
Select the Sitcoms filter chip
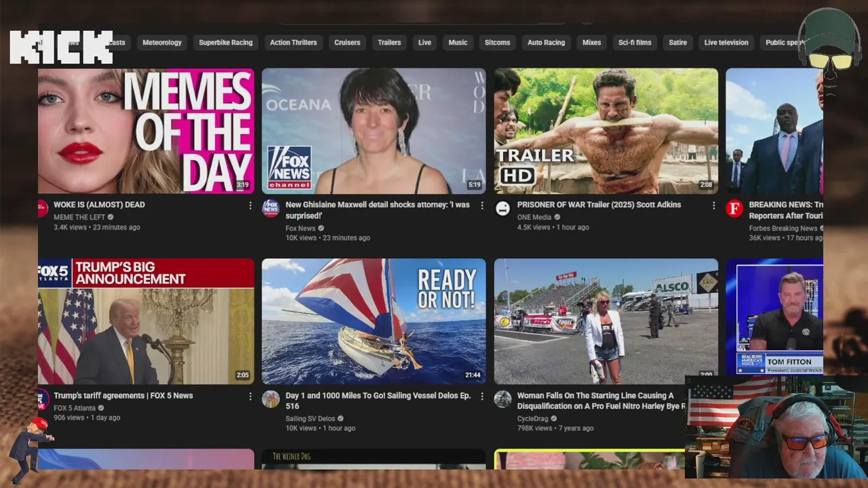[x=497, y=43]
